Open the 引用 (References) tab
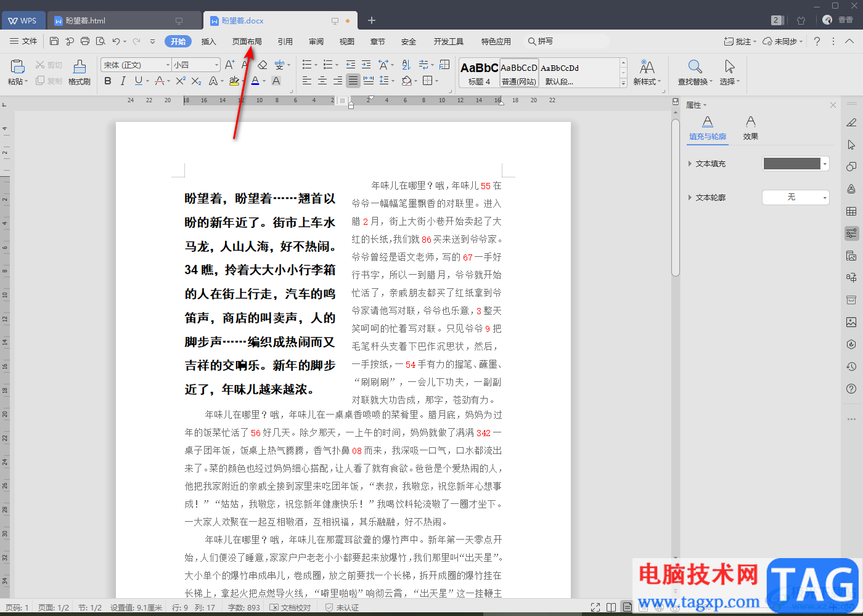863x616 pixels. point(285,41)
